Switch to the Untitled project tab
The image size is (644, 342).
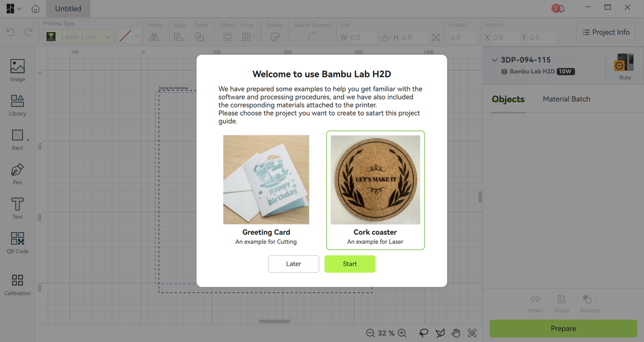pyautogui.click(x=68, y=9)
